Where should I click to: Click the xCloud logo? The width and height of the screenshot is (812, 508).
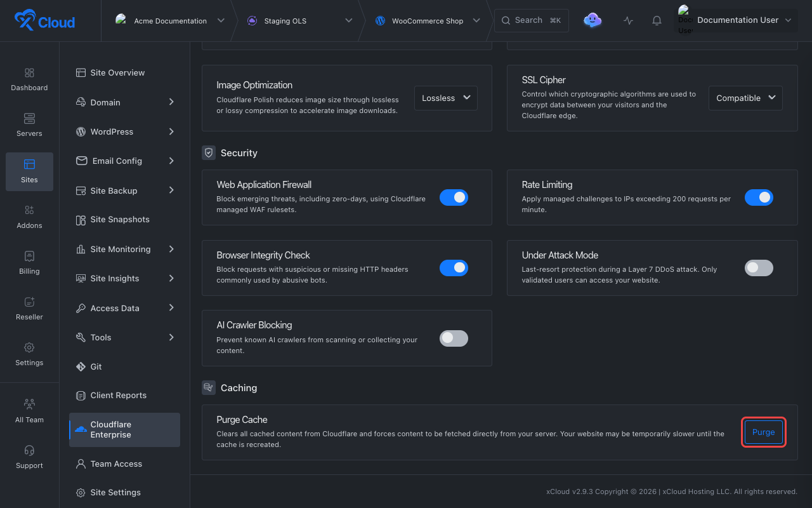tap(44, 21)
